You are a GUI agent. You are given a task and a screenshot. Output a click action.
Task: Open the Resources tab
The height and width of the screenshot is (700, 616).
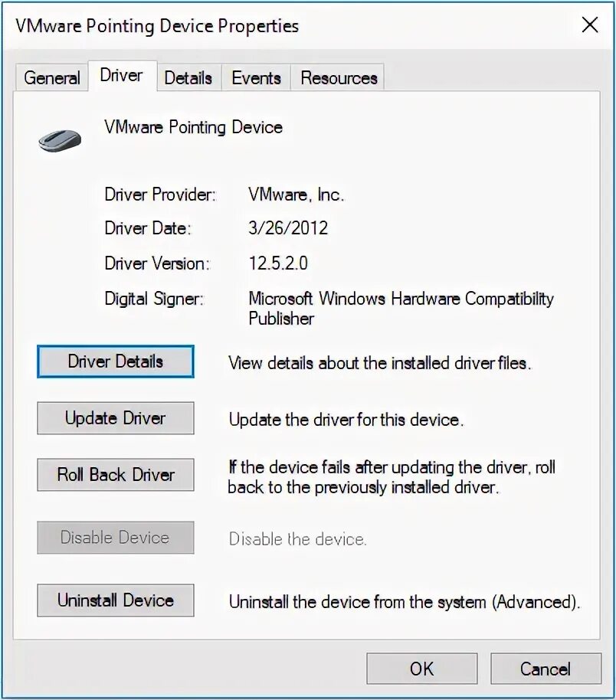339,77
